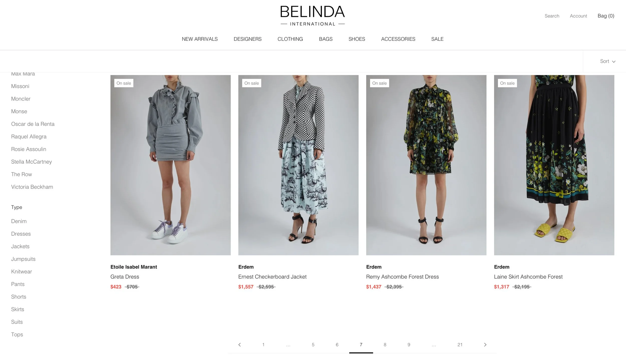
Task: Open Remy Ashcombe Forest Dress title
Action: 402,277
